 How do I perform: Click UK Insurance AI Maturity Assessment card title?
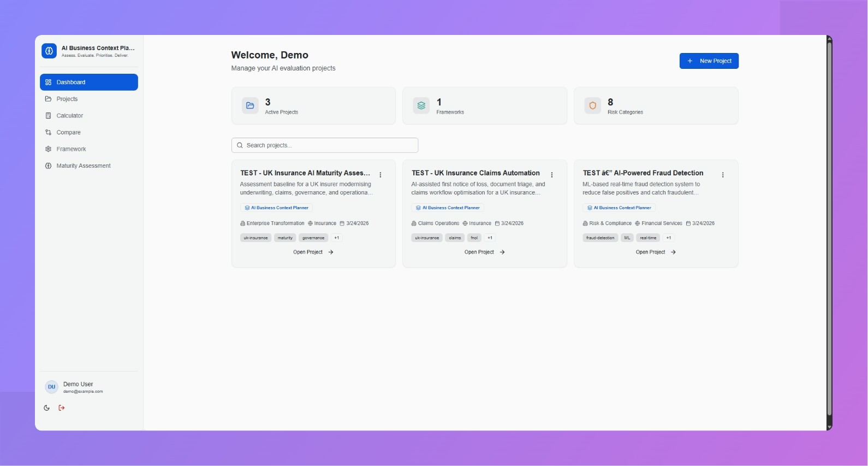pos(305,173)
